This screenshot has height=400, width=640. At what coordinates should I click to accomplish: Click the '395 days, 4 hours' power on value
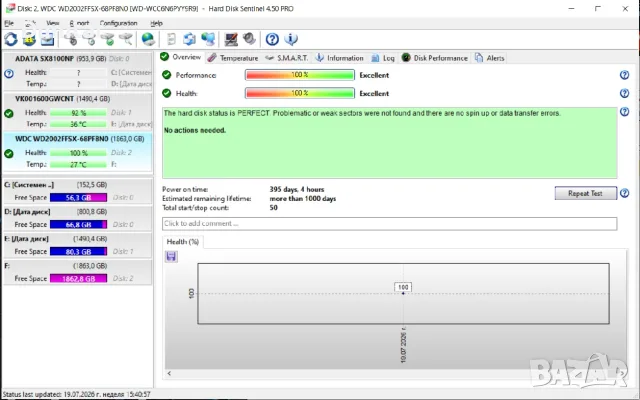297,189
